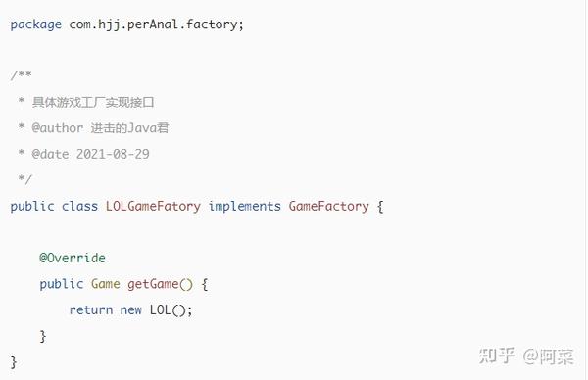
Task: Click the GameFactory interface name
Action: (x=329, y=206)
